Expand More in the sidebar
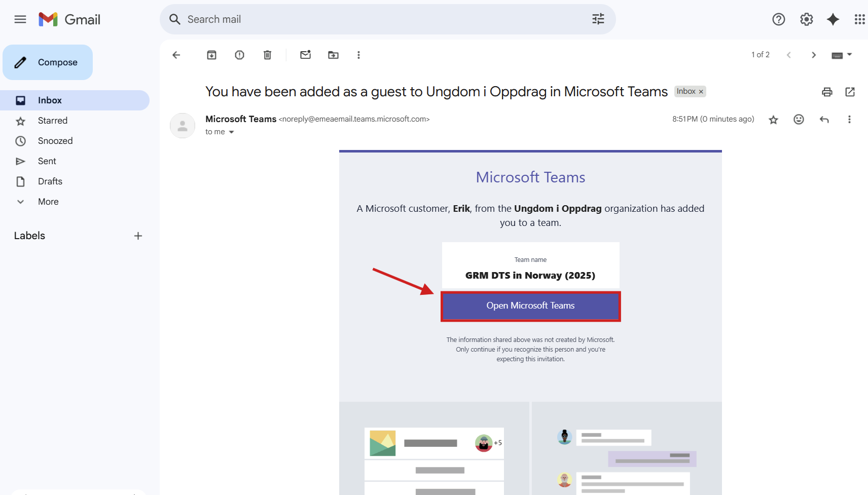Viewport: 868px width, 495px height. [x=75, y=202]
